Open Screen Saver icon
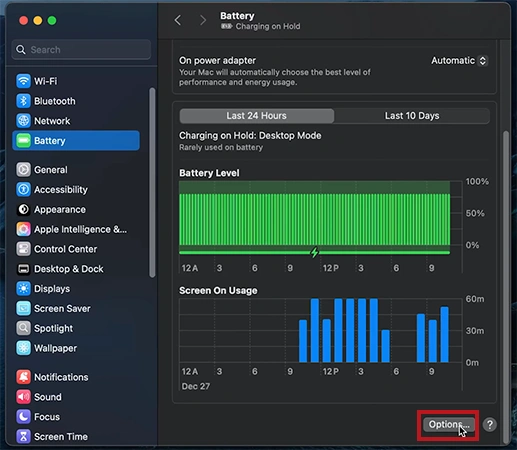Image resolution: width=517 pixels, height=450 pixels. [23, 308]
